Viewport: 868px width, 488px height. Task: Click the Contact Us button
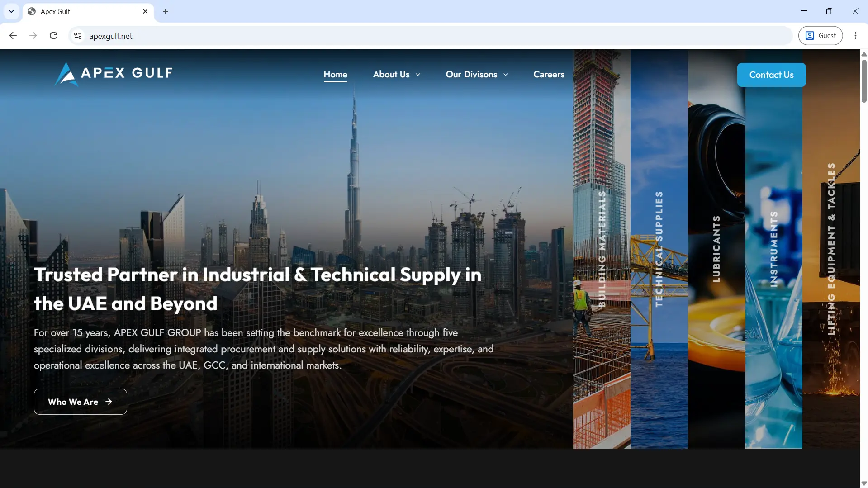[771, 75]
